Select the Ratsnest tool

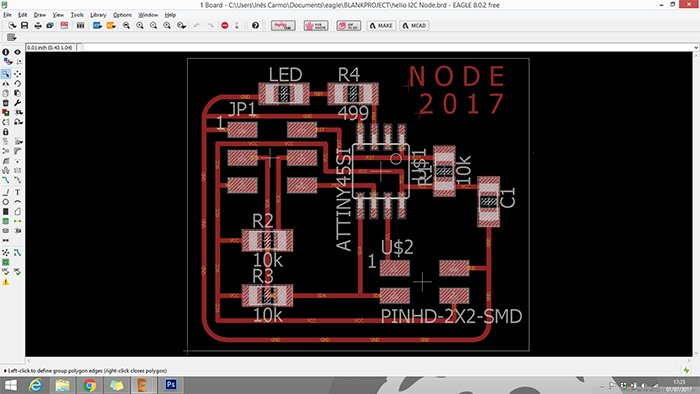click(x=6, y=253)
